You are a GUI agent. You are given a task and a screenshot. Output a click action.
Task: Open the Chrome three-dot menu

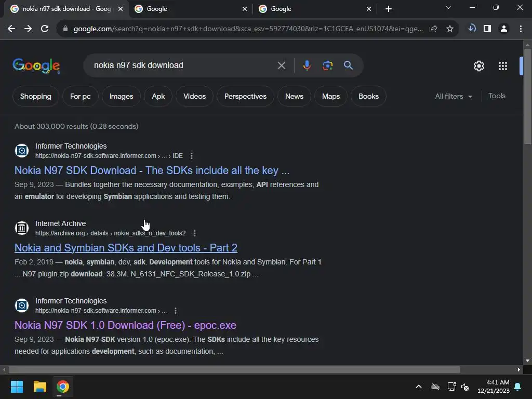[521, 29]
